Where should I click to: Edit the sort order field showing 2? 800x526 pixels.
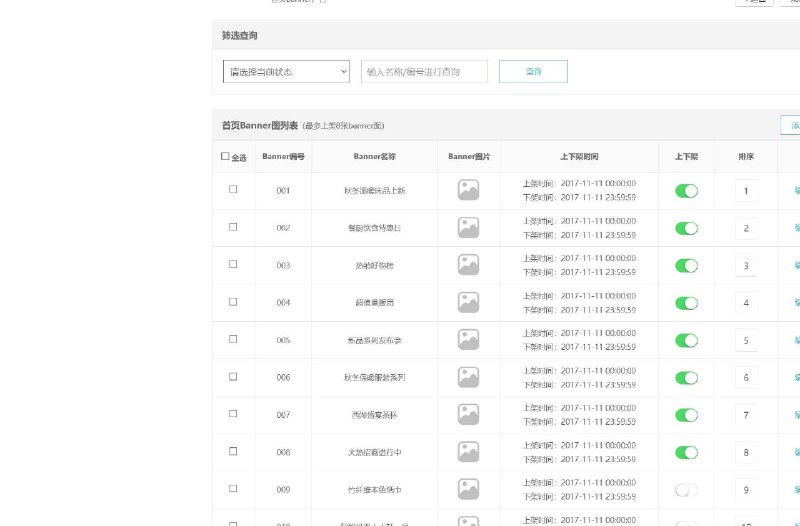(x=746, y=228)
